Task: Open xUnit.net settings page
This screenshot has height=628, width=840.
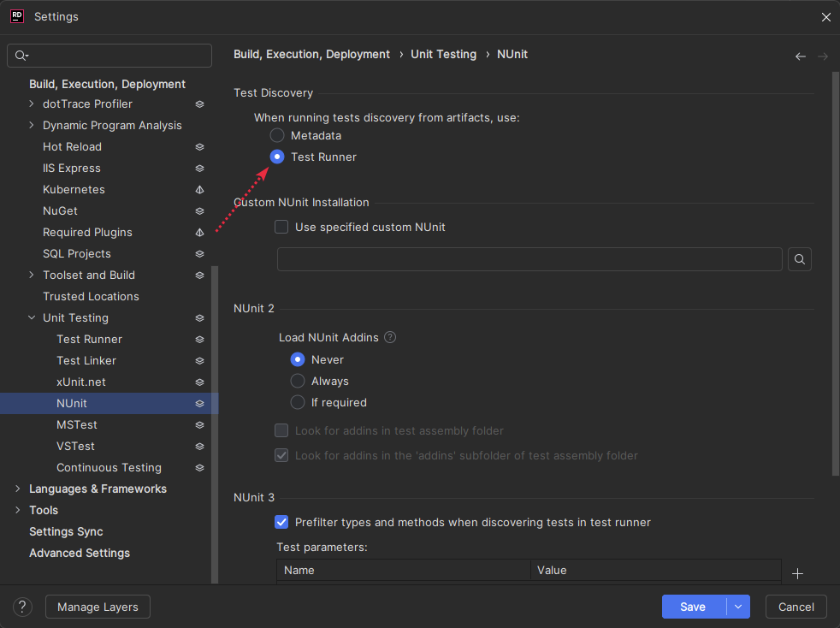Action: (x=81, y=382)
